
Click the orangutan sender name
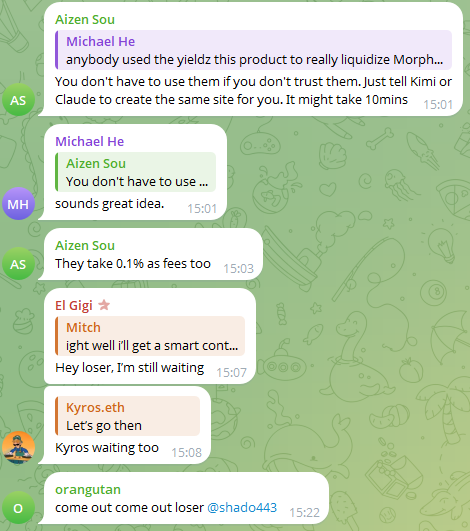pos(88,489)
